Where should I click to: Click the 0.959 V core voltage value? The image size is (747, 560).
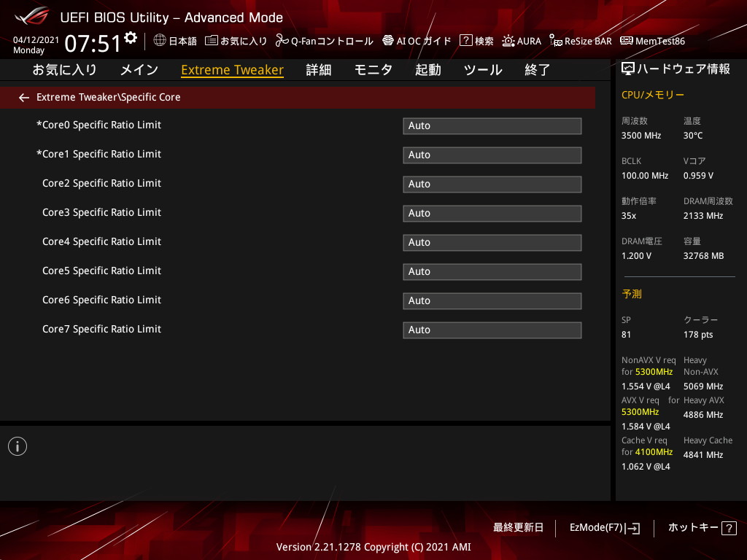point(698,176)
